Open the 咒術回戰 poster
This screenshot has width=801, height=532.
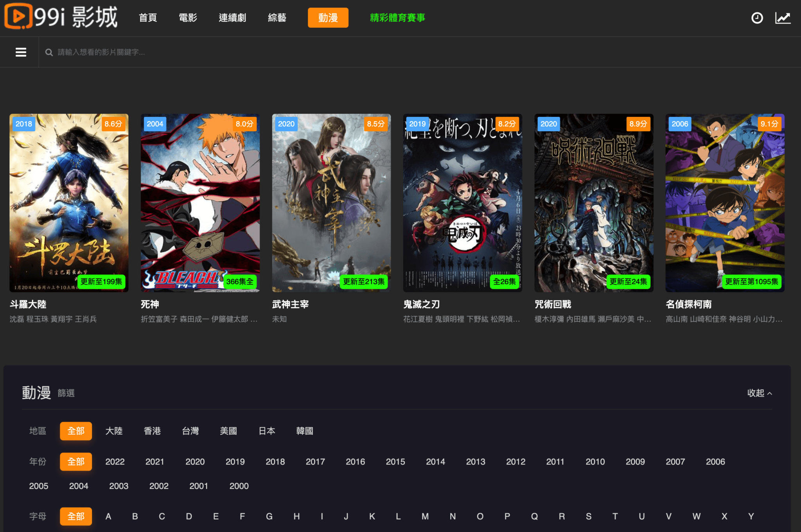pyautogui.click(x=593, y=202)
